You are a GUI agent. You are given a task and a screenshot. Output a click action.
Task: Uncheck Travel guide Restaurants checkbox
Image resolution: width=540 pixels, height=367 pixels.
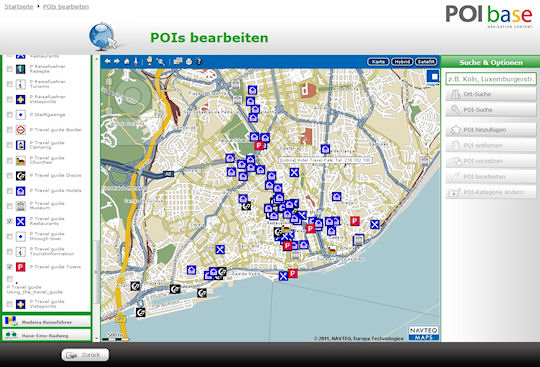pos(10,221)
